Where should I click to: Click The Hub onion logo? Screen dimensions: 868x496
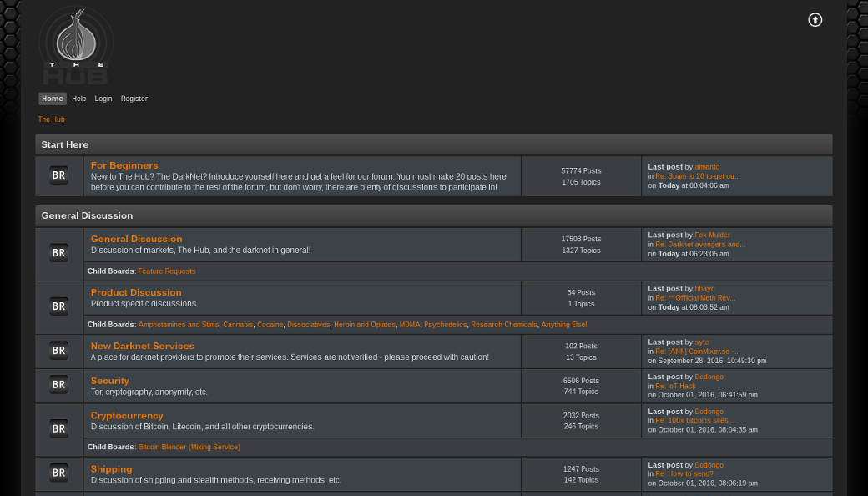[x=75, y=45]
